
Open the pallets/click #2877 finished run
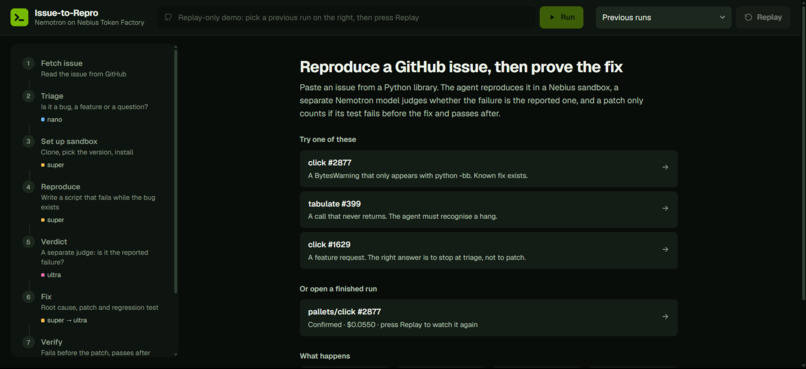point(488,318)
